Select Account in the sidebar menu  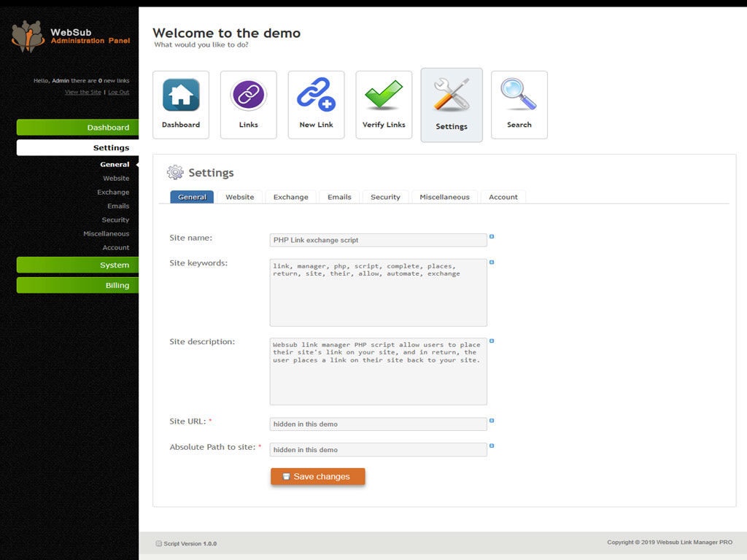[x=116, y=247]
